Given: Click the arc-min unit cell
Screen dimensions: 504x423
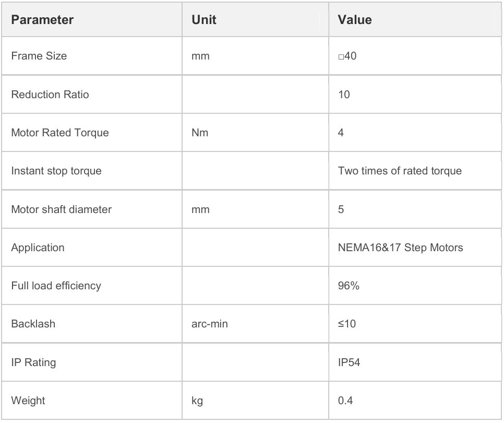Looking at the screenshot, I should (210, 324).
